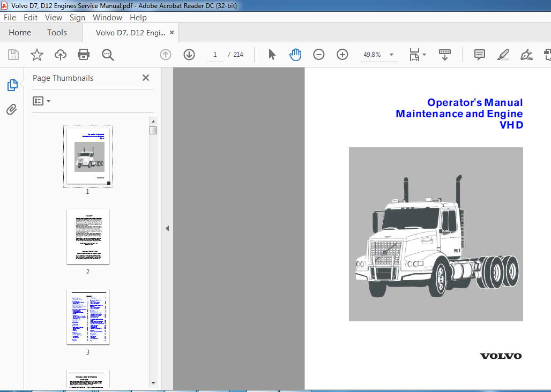Open the Help menu
This screenshot has width=551, height=392.
[x=138, y=18]
